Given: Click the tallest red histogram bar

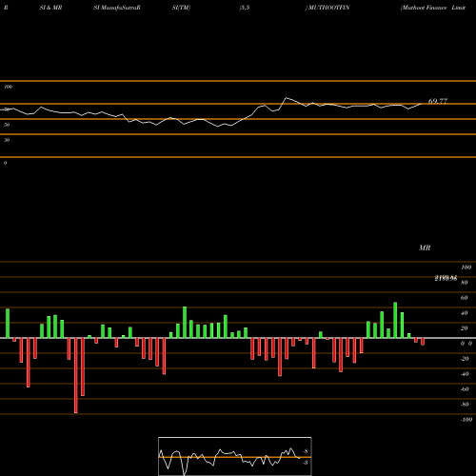Looking at the screenshot, I should [x=76, y=375].
